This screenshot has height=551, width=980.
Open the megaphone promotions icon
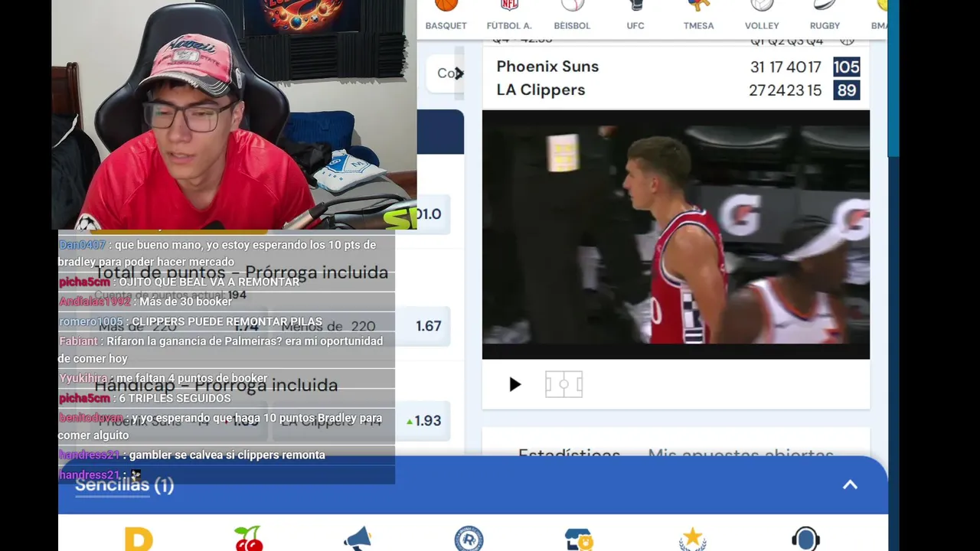pyautogui.click(x=358, y=539)
